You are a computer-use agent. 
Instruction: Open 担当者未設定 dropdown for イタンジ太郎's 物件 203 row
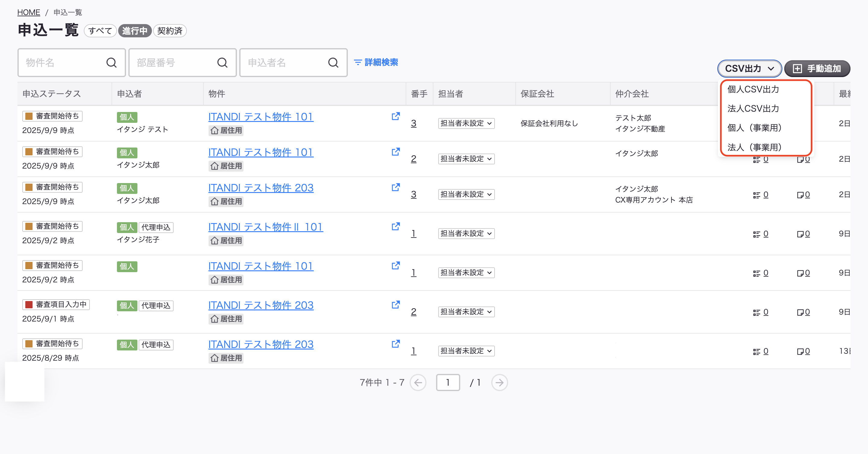(x=466, y=194)
